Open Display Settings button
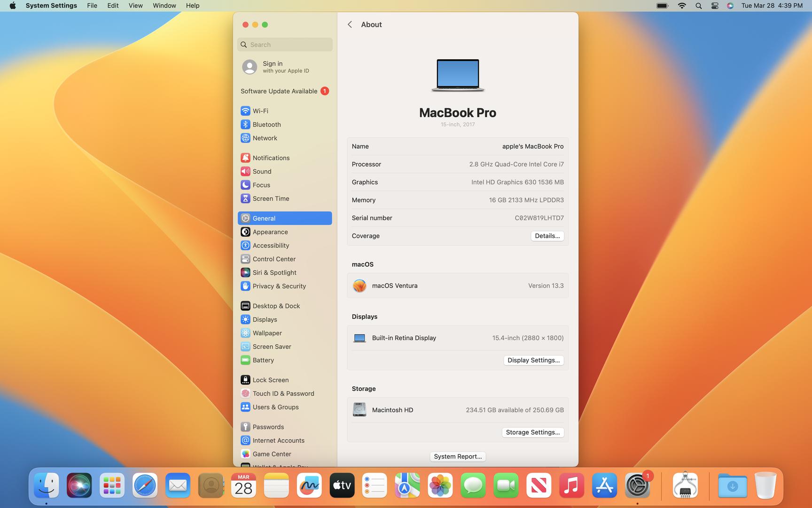 point(534,360)
